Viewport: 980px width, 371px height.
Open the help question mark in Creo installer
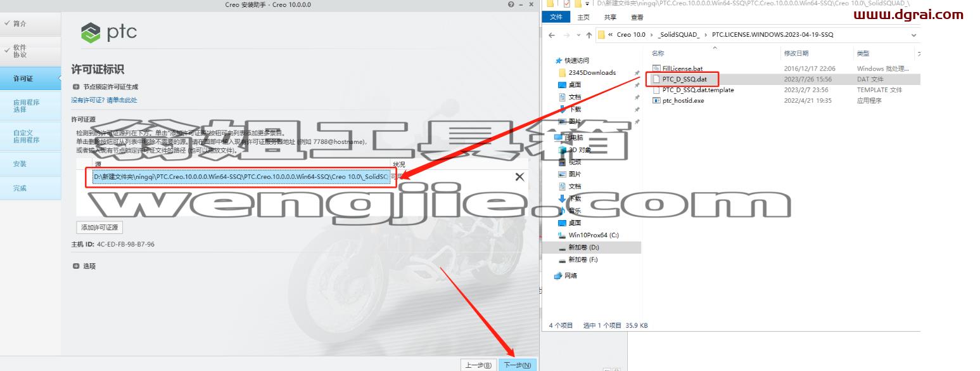[x=511, y=5]
